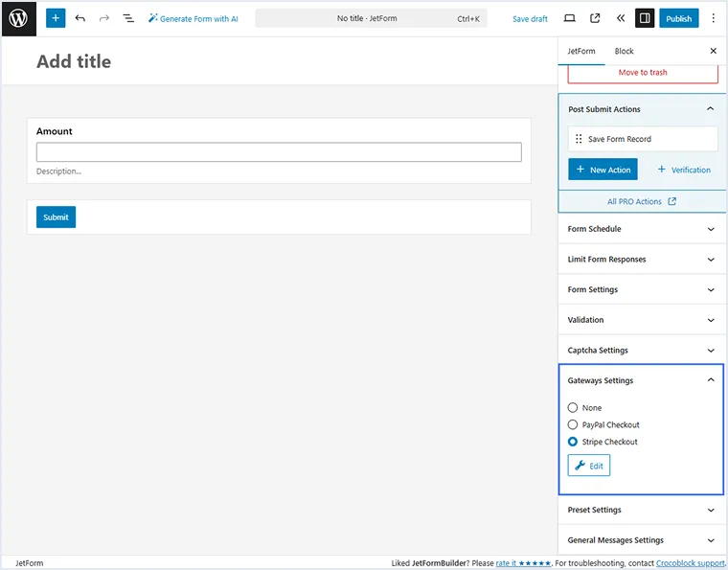Switch to the JetForm tab
Screen dimensions: 728x570
(x=580, y=51)
